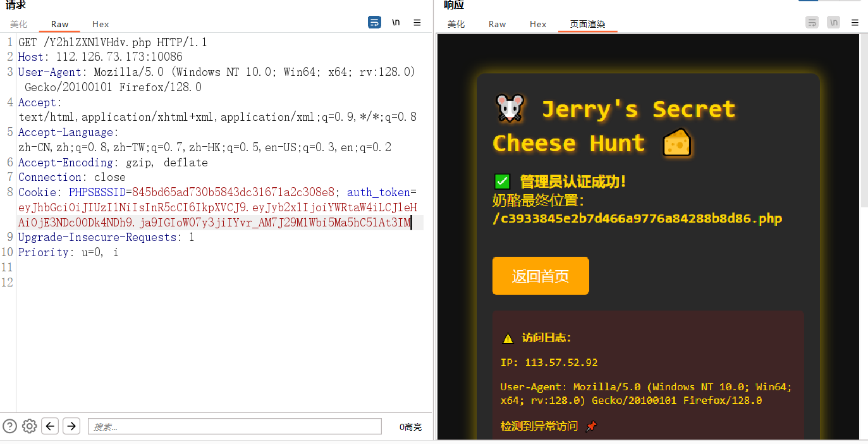Select response 页面渲染 render tab
The width and height of the screenshot is (868, 444).
click(588, 24)
